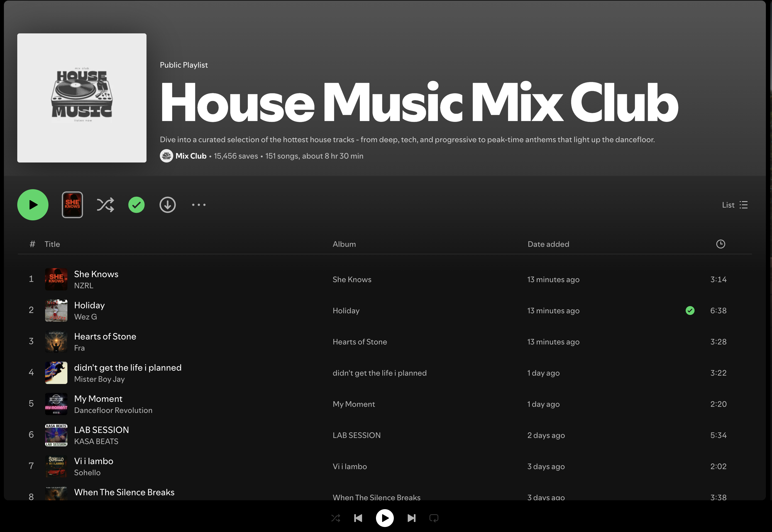Skip to previous track in player bar

coord(358,518)
